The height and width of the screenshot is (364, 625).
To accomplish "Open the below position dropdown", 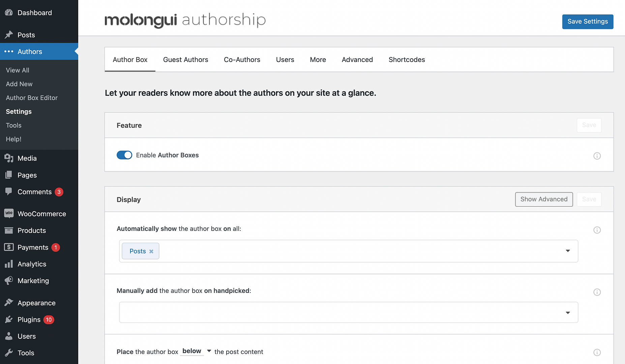I will [x=197, y=351].
